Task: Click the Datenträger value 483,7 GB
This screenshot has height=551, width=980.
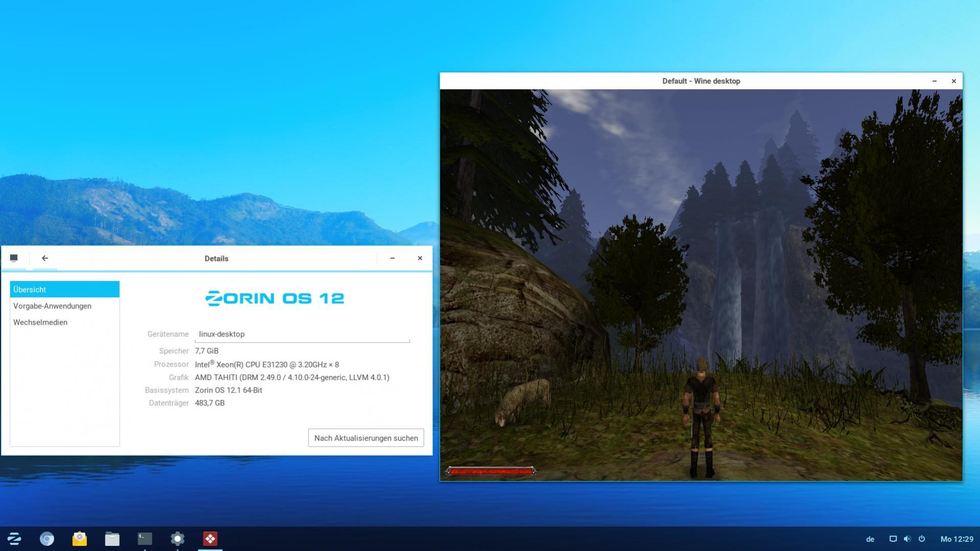Action: tap(209, 403)
